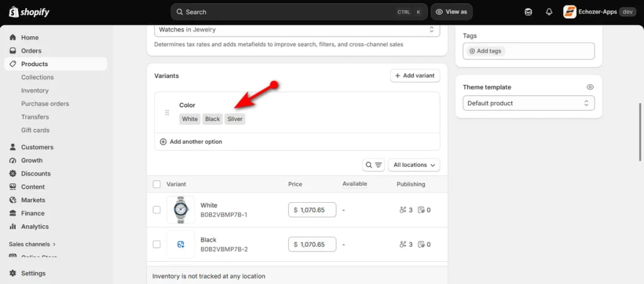Click the Tags input field
The height and width of the screenshot is (284, 644).
tap(528, 51)
